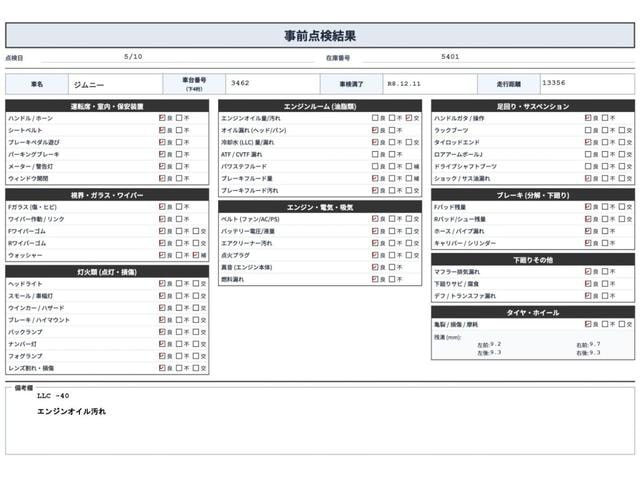
Task: Click inside the 備考欄 notes area
Action: pyautogui.click(x=320, y=421)
